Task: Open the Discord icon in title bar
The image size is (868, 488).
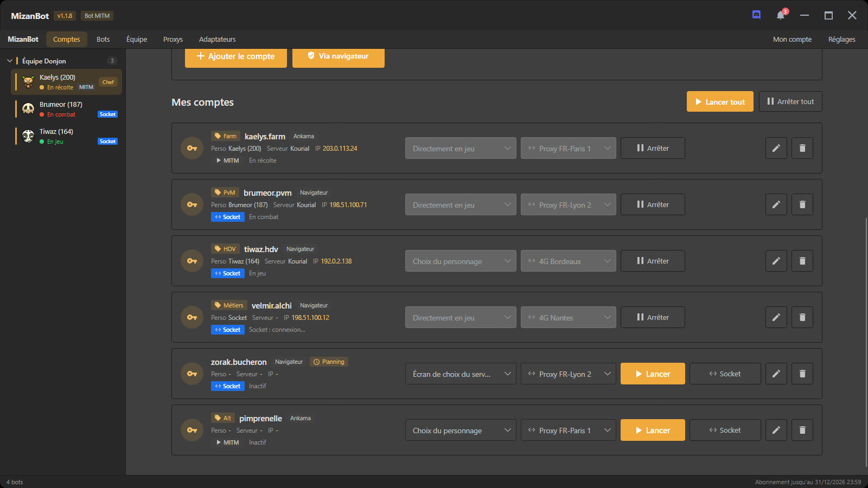Action: 756,15
